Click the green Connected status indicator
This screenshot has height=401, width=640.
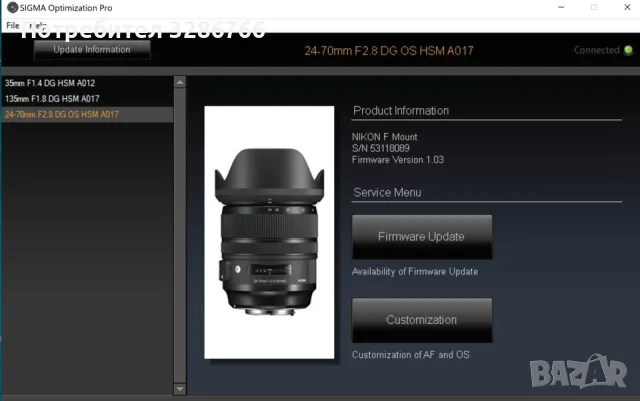click(628, 50)
